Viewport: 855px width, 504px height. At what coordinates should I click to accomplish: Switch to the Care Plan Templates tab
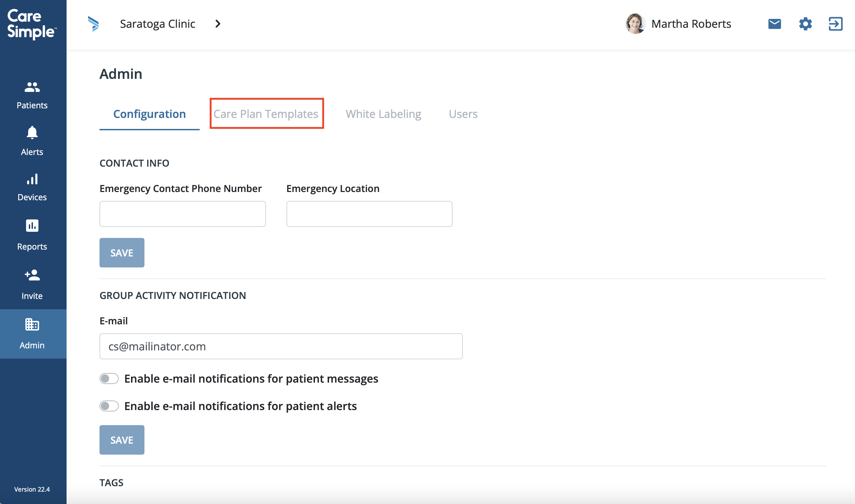tap(266, 114)
